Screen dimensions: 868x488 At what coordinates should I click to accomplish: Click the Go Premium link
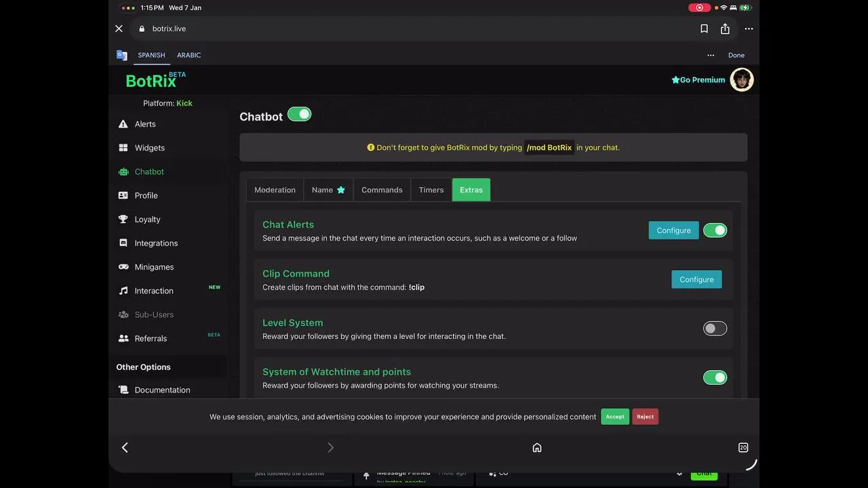[x=698, y=80]
